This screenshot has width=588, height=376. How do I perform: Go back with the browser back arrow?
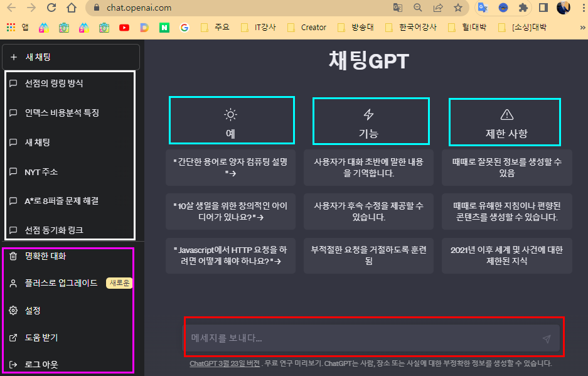pyautogui.click(x=11, y=8)
